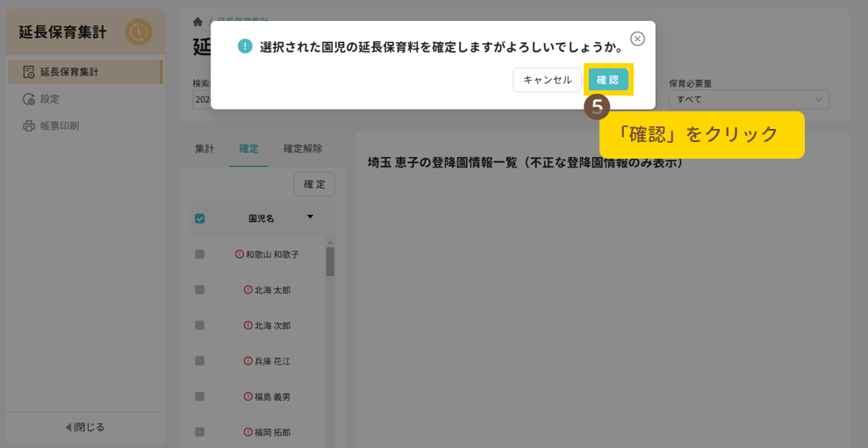Toggle the select-all checkbox in header
The width and height of the screenshot is (868, 448).
coord(199,218)
